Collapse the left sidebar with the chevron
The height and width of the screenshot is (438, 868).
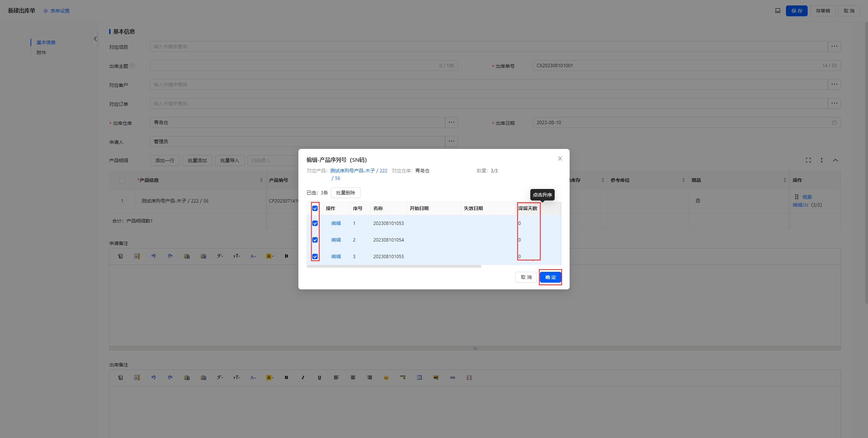[95, 39]
